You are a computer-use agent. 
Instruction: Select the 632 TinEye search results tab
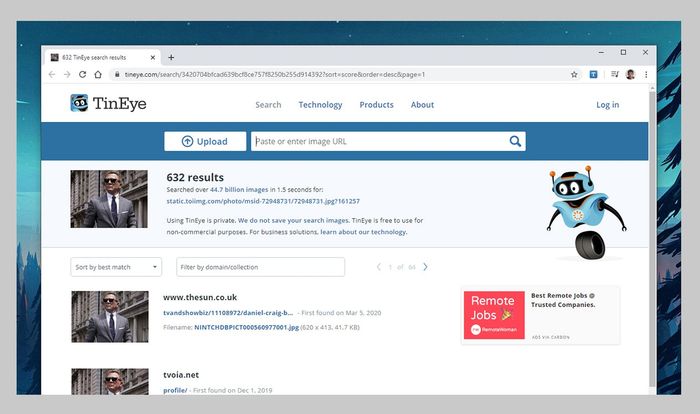[101, 57]
